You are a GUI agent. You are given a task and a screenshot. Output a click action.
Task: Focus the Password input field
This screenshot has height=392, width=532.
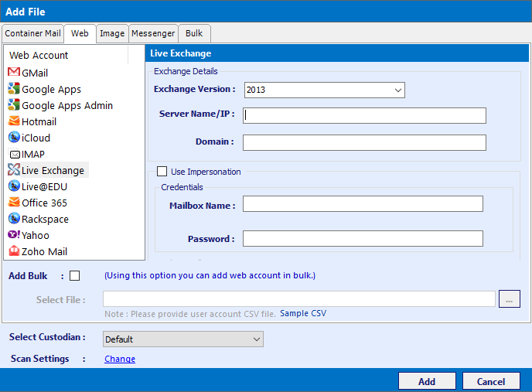pos(363,238)
